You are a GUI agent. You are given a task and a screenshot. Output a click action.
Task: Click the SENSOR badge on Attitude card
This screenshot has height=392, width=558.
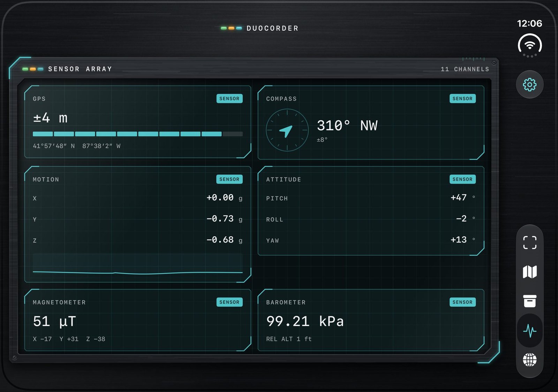tap(462, 179)
